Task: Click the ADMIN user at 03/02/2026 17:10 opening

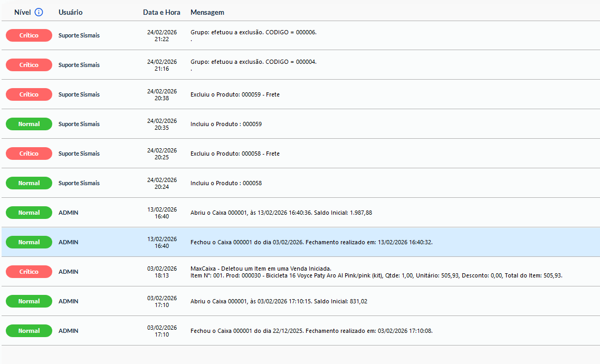Action: (x=68, y=301)
